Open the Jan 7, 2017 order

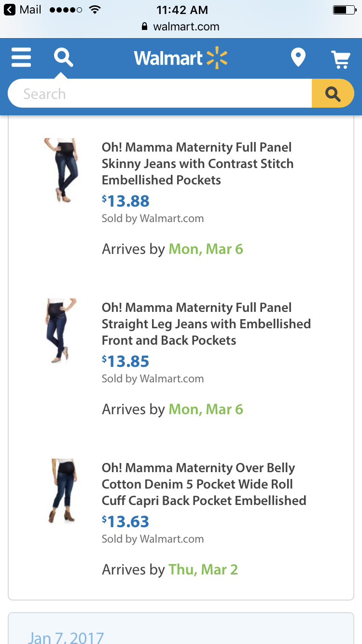[66, 637]
